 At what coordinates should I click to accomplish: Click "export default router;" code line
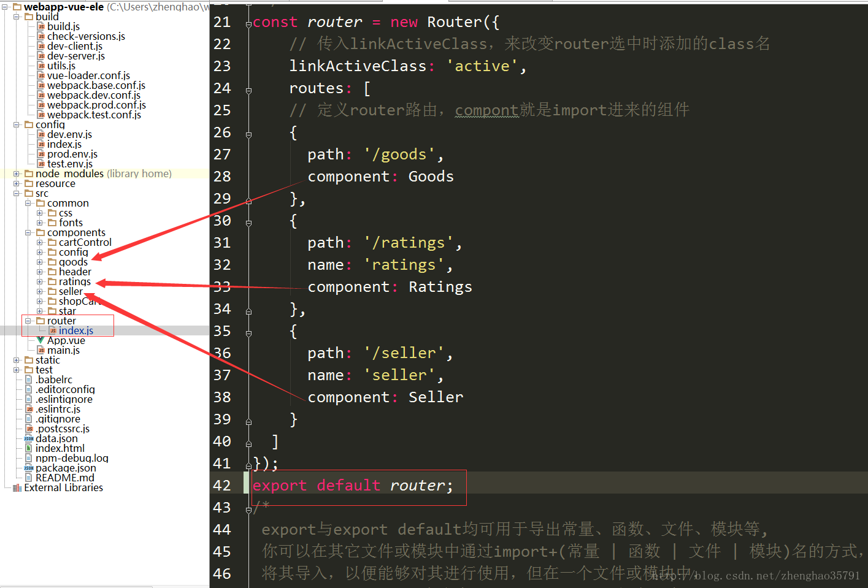click(x=353, y=486)
